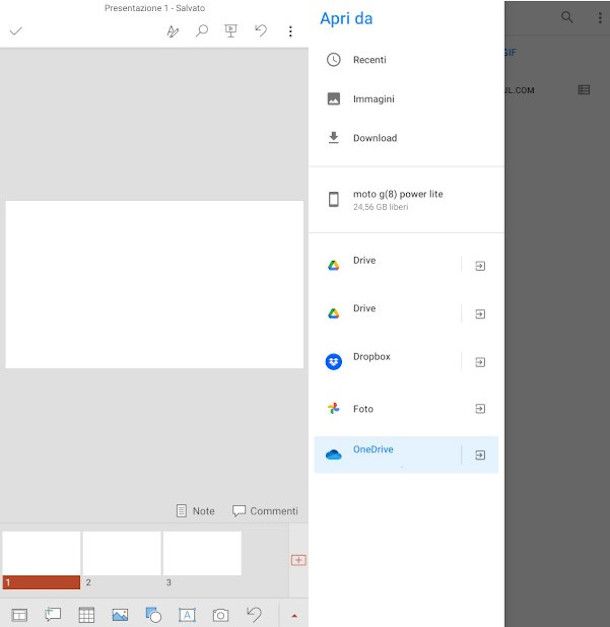
Task: Undo the last action in top toolbar
Action: tap(261, 30)
